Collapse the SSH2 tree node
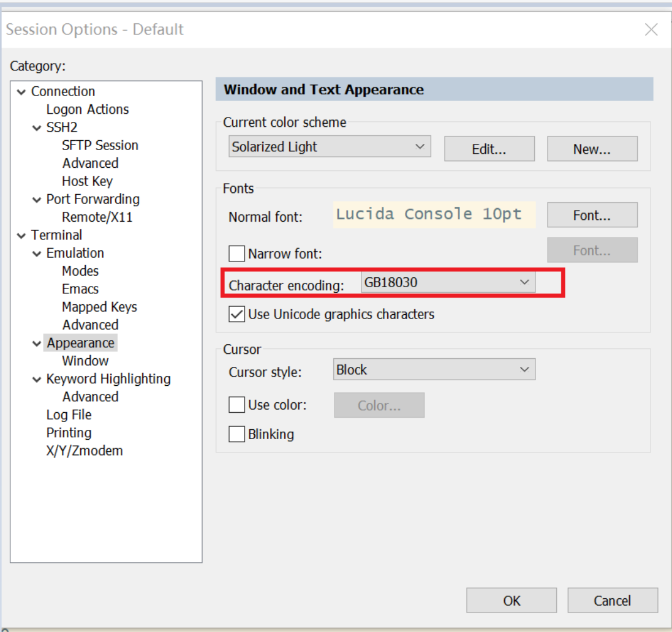 (x=37, y=127)
